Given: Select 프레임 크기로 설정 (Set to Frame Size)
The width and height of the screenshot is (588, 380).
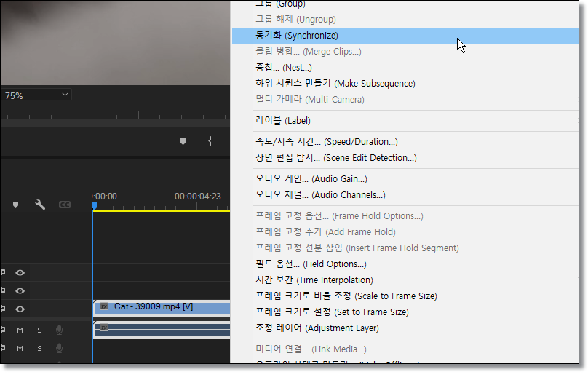Looking at the screenshot, I should tap(405, 312).
